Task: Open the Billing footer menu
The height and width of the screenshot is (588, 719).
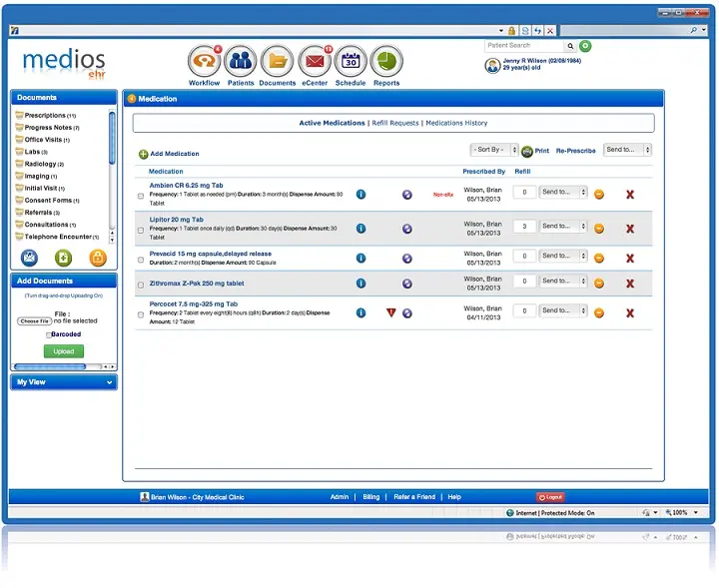Action: point(370,497)
